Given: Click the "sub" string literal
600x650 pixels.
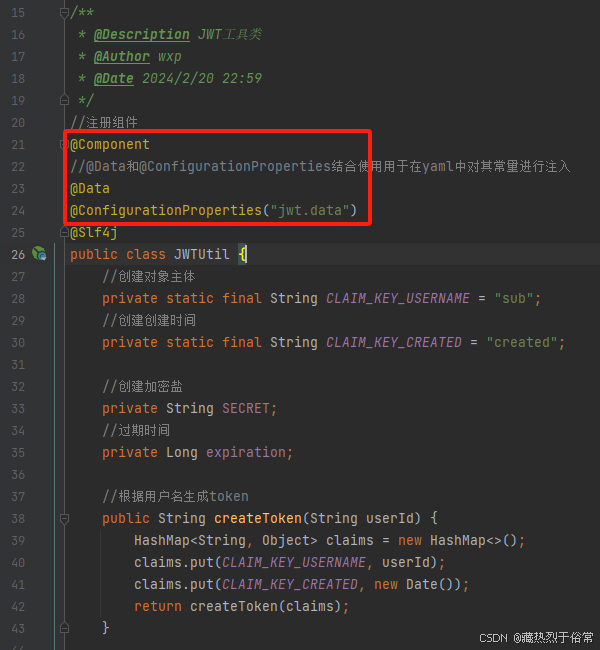Looking at the screenshot, I should (513, 298).
